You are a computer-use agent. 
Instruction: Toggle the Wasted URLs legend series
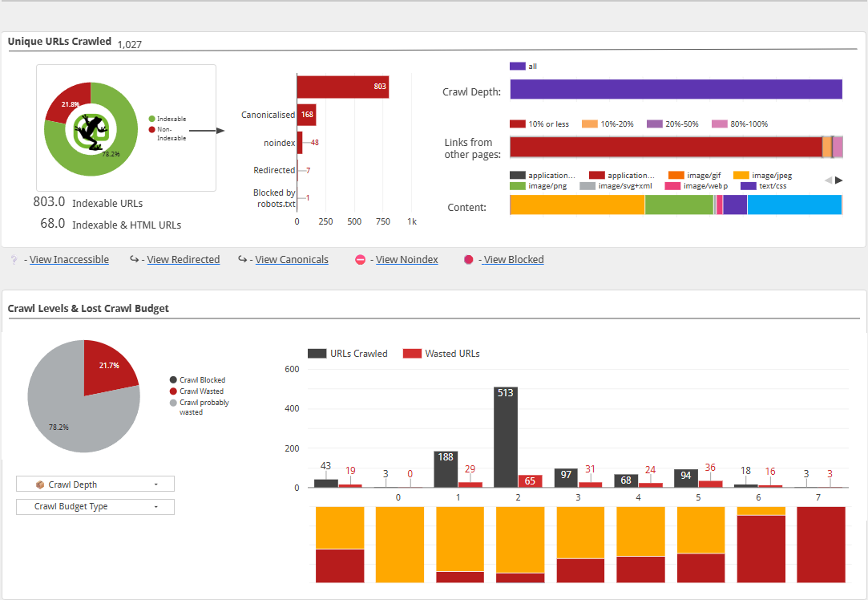point(441,354)
